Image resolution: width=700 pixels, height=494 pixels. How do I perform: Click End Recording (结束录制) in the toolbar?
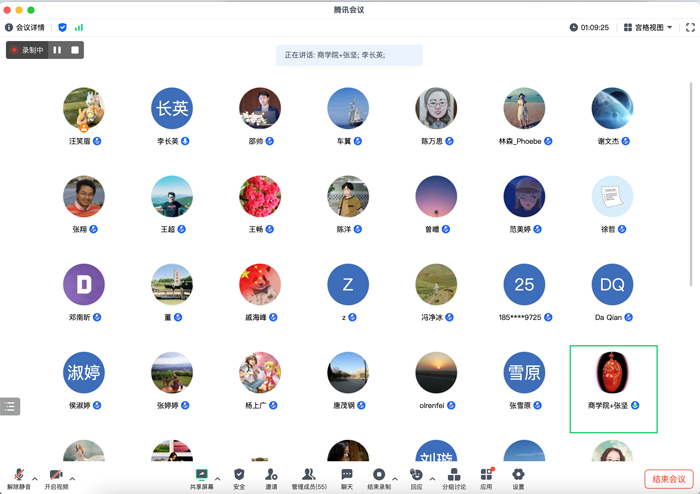[379, 476]
